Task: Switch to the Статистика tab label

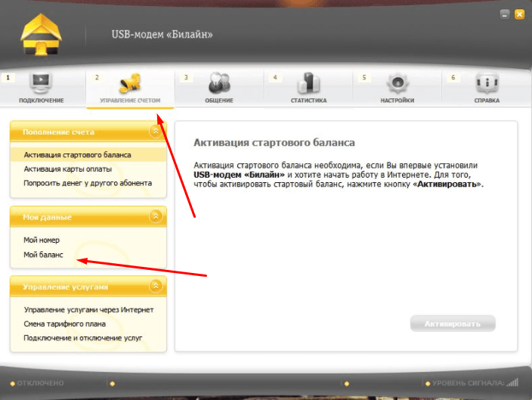Action: pos(309,101)
